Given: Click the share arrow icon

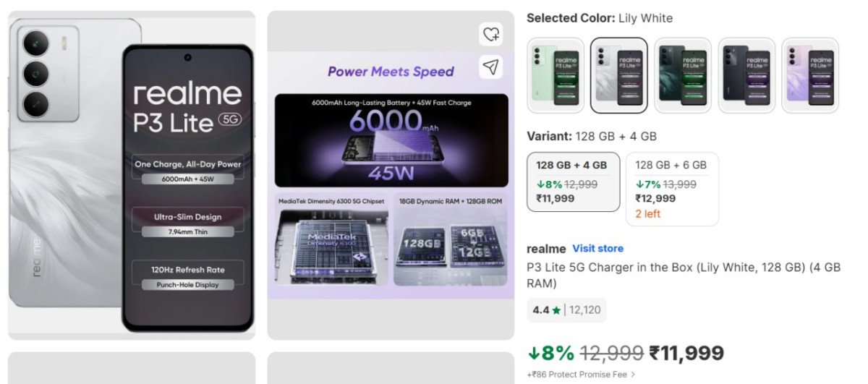Looking at the screenshot, I should (x=491, y=67).
